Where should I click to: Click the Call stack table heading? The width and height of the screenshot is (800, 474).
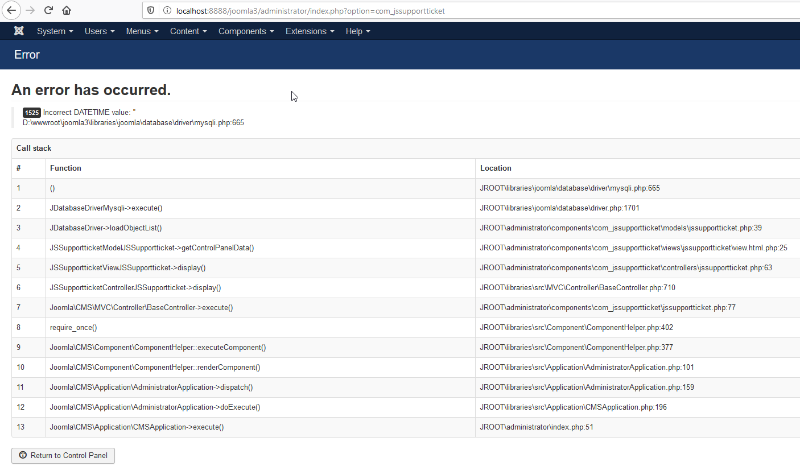[34, 148]
